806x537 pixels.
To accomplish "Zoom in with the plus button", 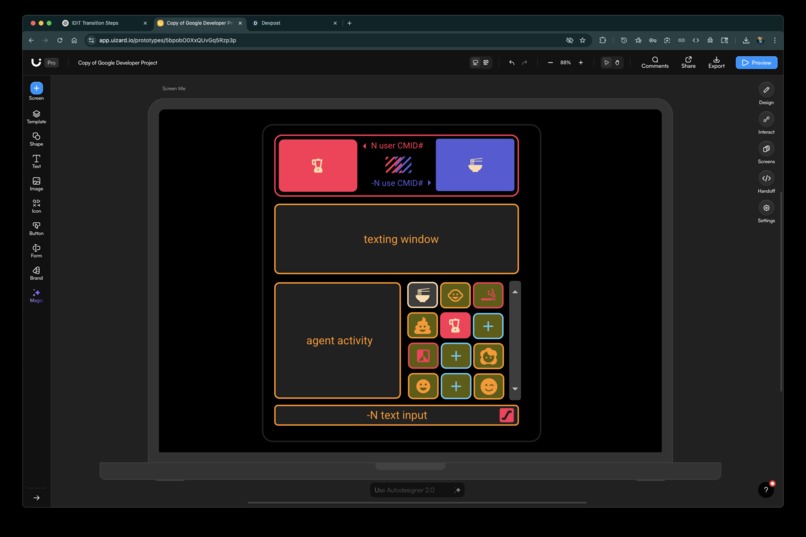I will (x=581, y=63).
